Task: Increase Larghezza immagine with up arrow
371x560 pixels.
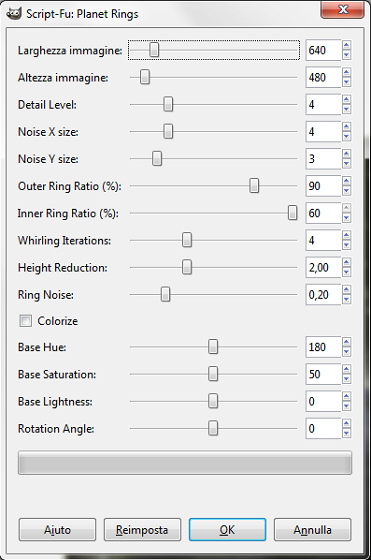Action: pos(346,45)
